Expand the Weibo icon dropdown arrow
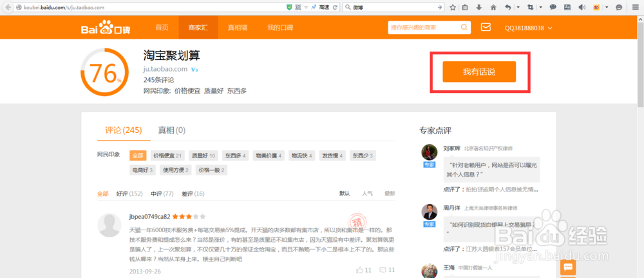The height and width of the screenshot is (278, 644). tap(606, 7)
